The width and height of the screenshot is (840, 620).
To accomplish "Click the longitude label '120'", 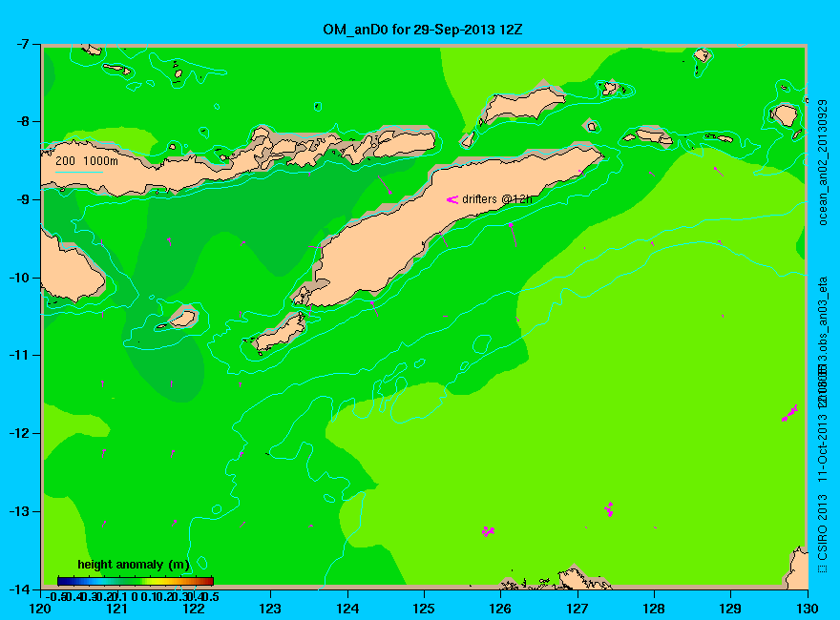I will point(41,609).
